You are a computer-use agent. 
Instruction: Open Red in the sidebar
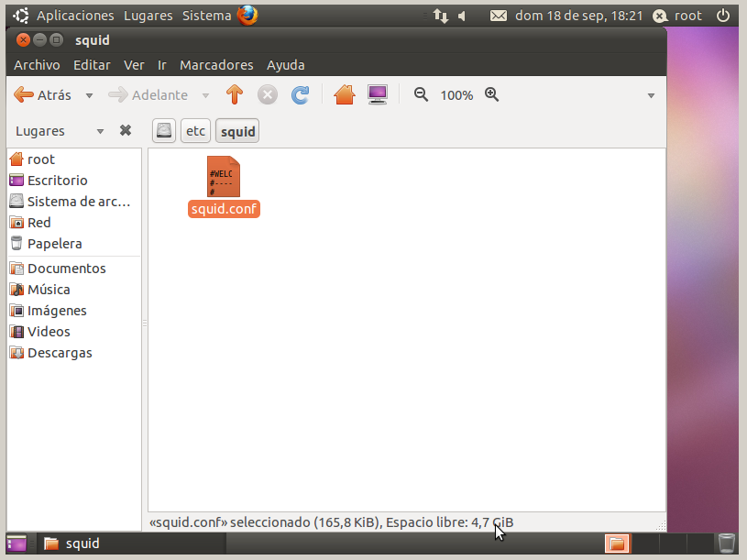74,223
